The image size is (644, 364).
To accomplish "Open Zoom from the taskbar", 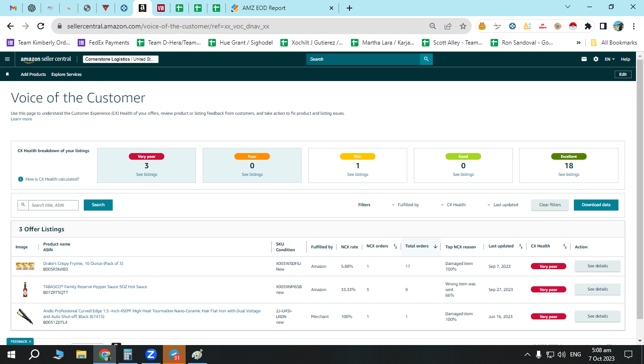I will [x=151, y=355].
